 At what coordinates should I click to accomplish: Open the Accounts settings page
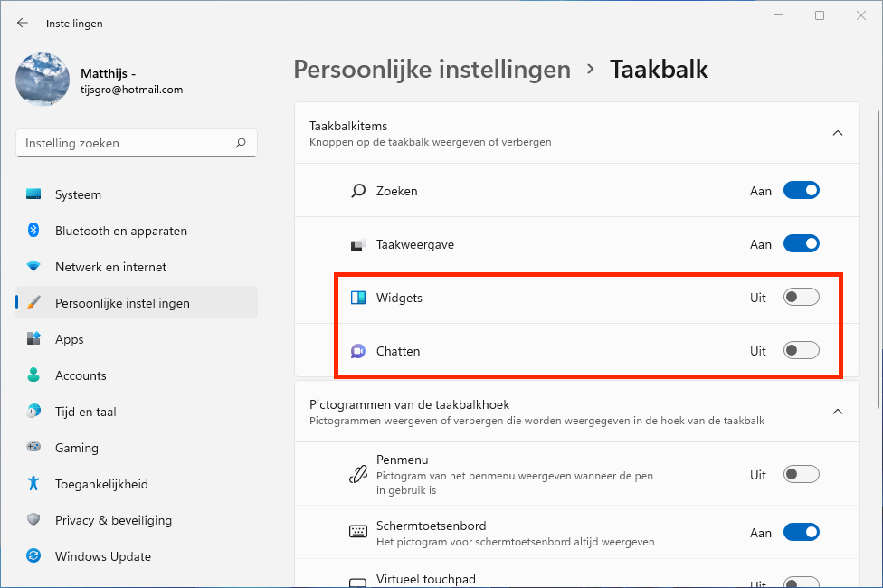81,375
